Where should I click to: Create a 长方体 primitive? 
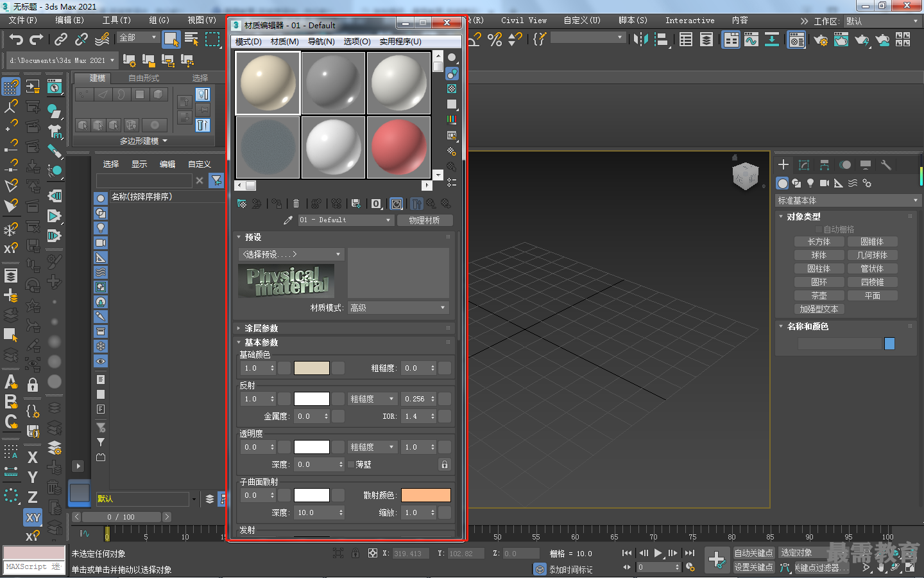click(818, 242)
